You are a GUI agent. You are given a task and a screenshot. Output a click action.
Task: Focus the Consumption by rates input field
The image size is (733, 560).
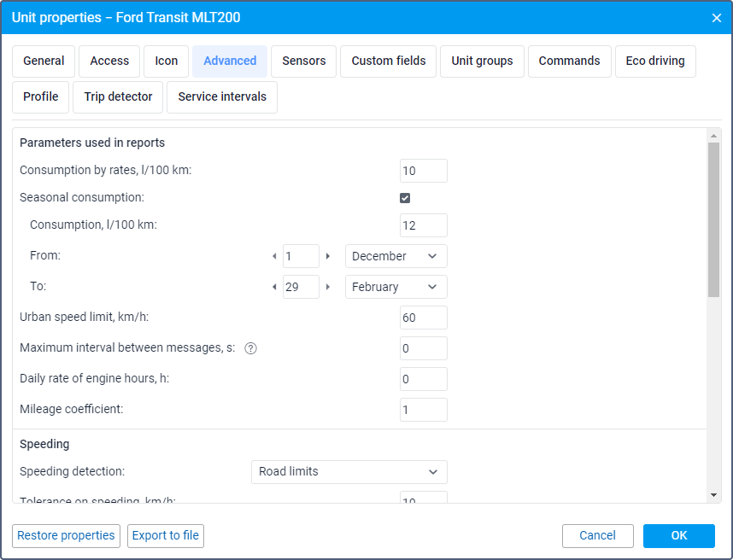click(424, 171)
